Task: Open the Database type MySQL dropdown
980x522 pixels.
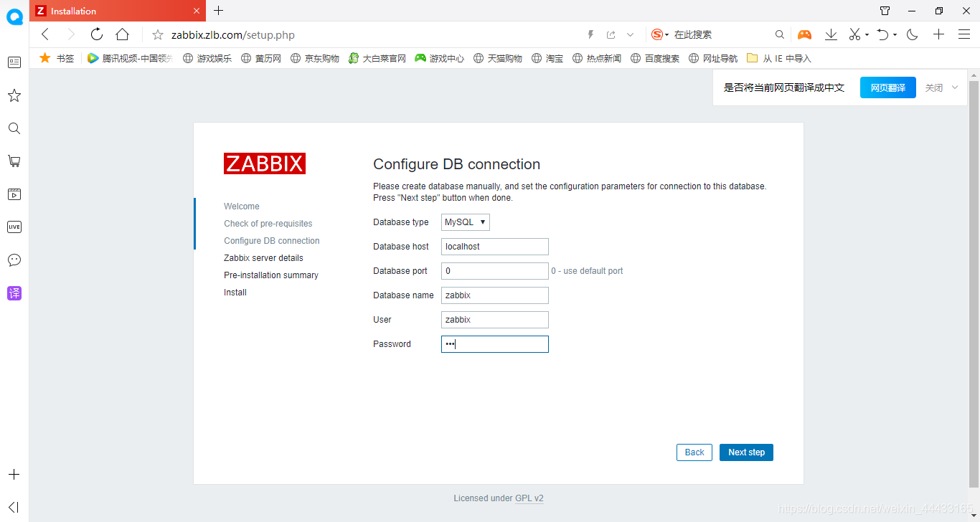Action: point(466,222)
